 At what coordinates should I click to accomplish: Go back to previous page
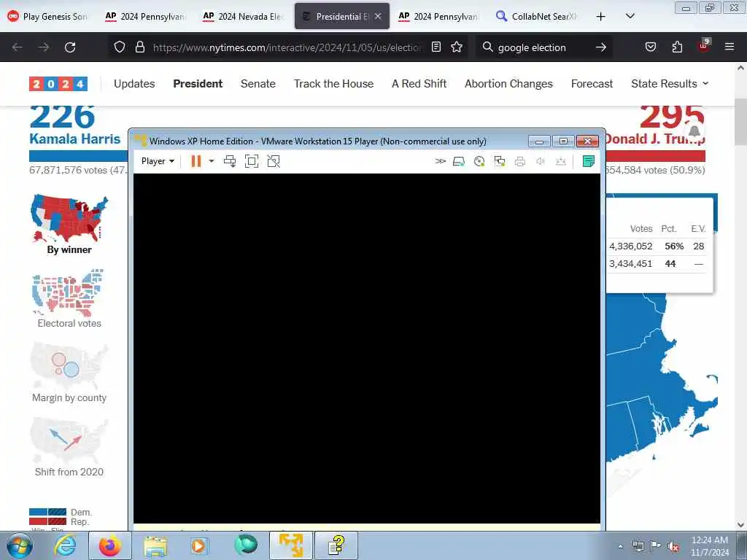18,47
